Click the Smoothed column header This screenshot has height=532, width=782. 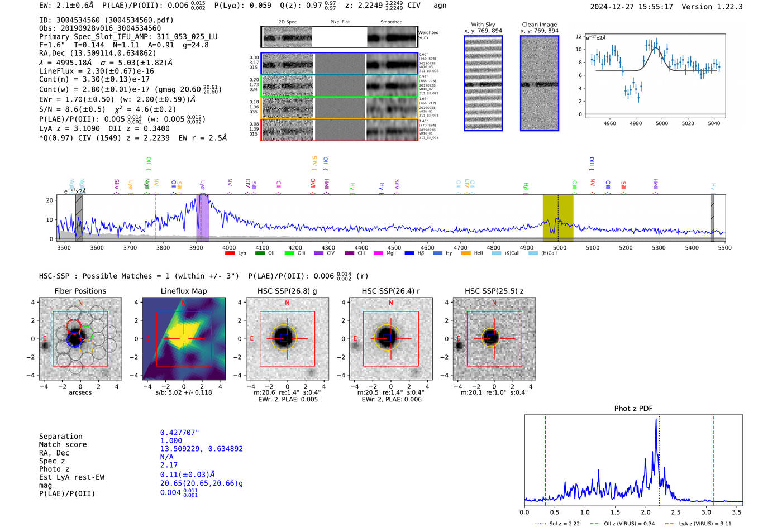tap(392, 22)
